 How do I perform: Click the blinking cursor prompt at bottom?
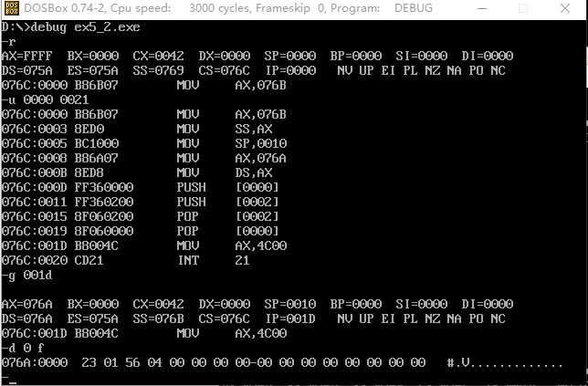pyautogui.click(x=9, y=381)
